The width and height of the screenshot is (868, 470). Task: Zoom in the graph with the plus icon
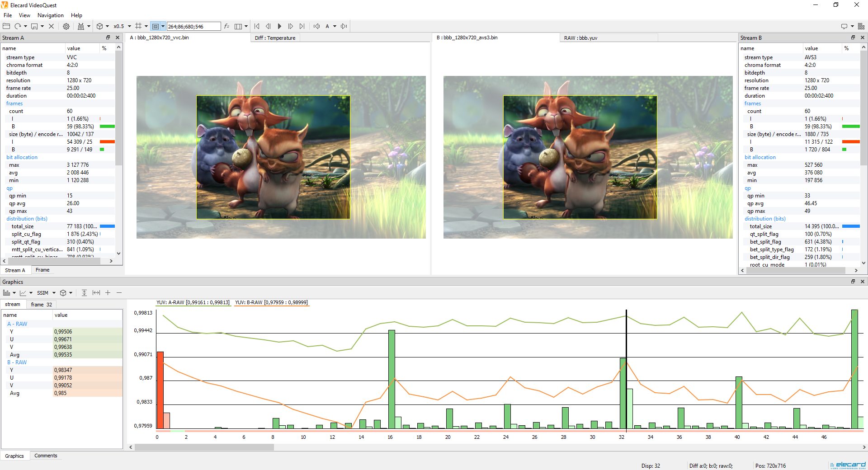(108, 293)
